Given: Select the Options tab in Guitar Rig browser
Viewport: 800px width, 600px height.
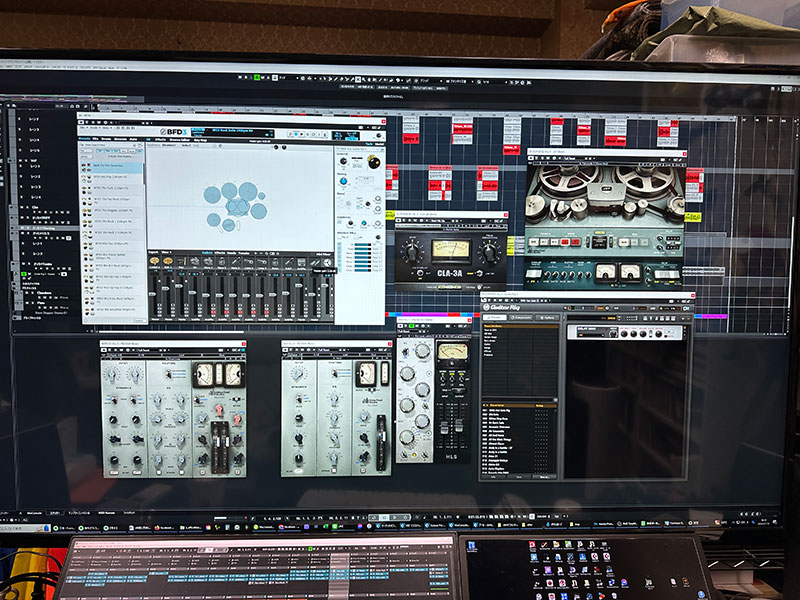Looking at the screenshot, I should 547,317.
